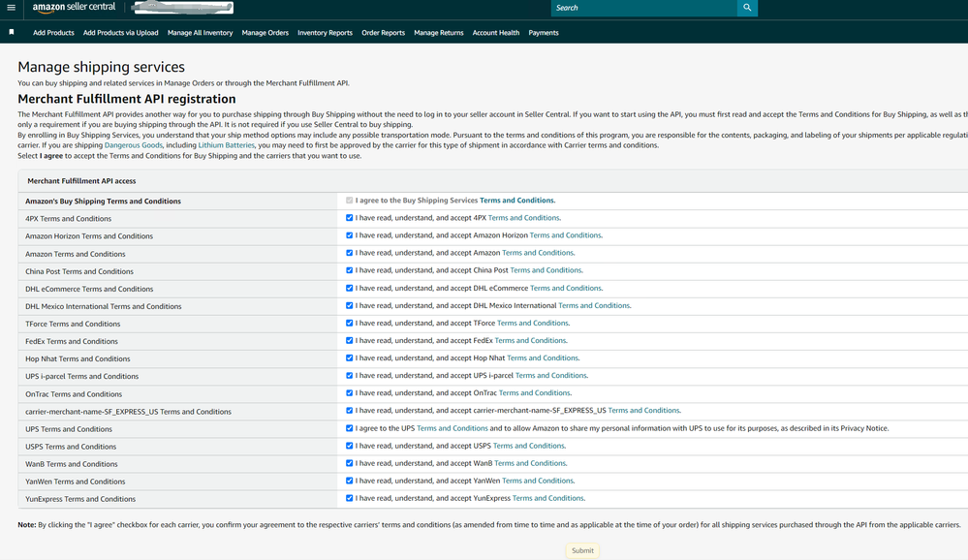Uncheck the YunExpress terms checkbox
This screenshot has height=560, width=968.
350,498
